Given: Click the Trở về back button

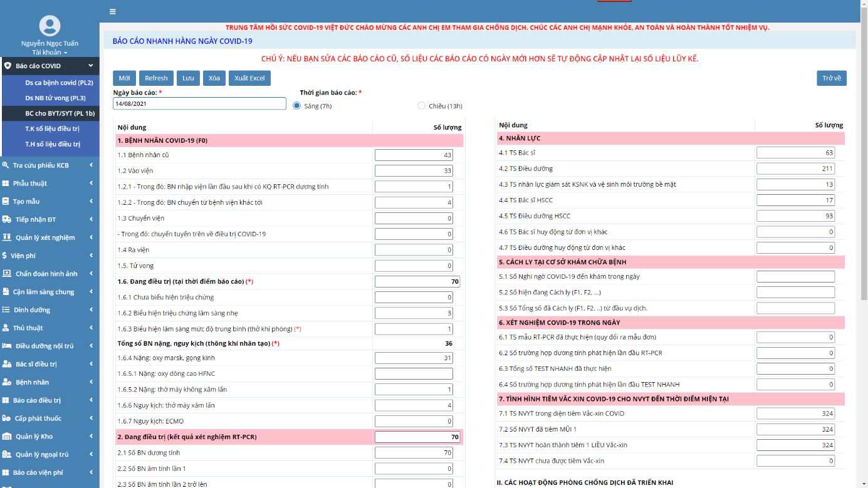Looking at the screenshot, I should (x=832, y=78).
